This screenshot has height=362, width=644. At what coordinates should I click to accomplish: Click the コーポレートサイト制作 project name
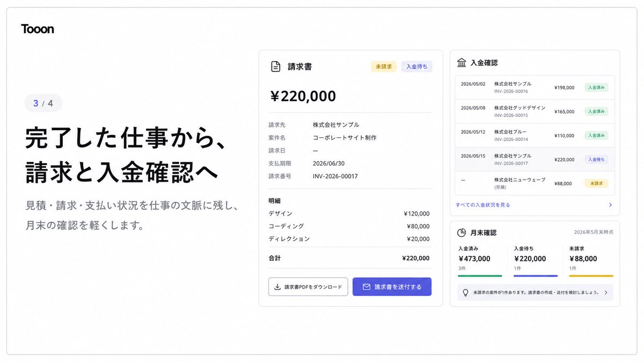click(x=345, y=137)
